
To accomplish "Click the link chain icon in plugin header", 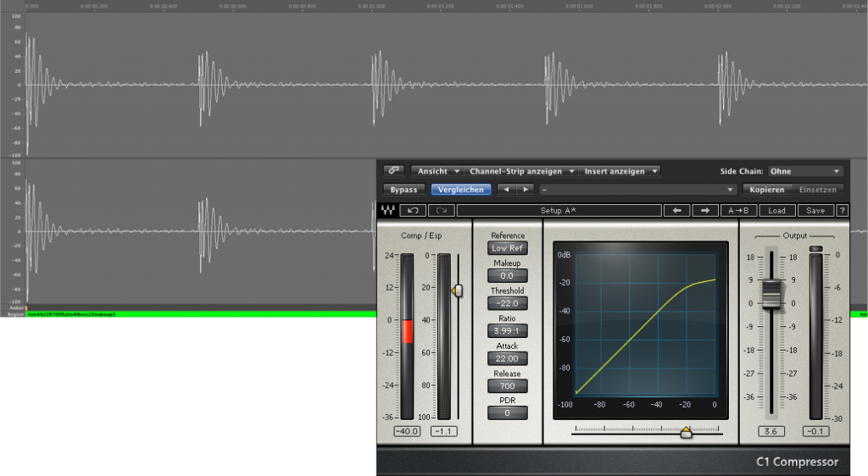I will (x=393, y=170).
